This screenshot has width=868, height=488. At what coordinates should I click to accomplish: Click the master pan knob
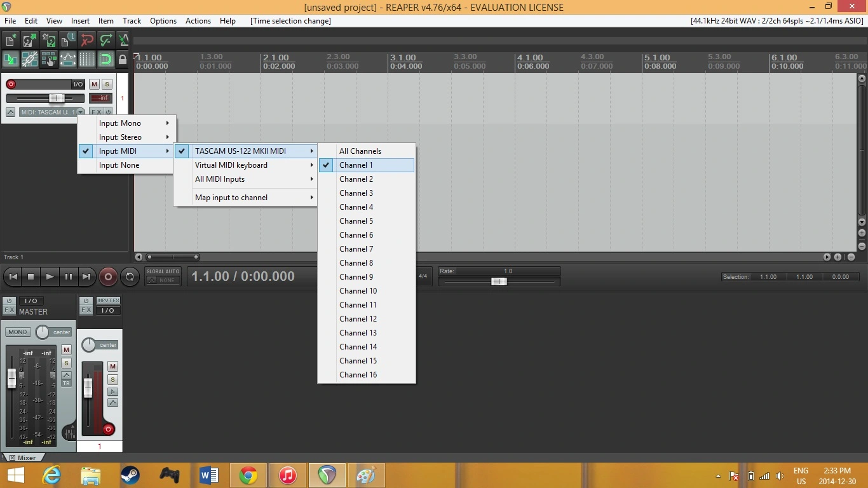point(43,332)
